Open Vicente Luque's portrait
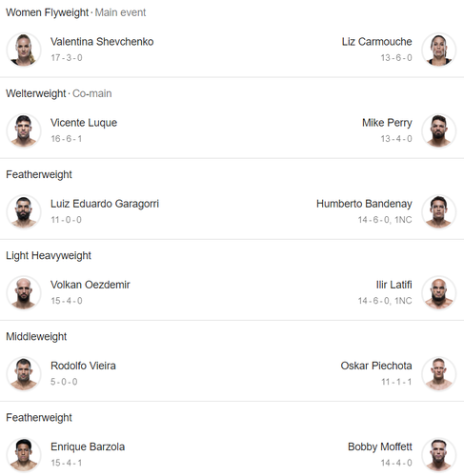The height and width of the screenshot is (476, 464). click(24, 130)
